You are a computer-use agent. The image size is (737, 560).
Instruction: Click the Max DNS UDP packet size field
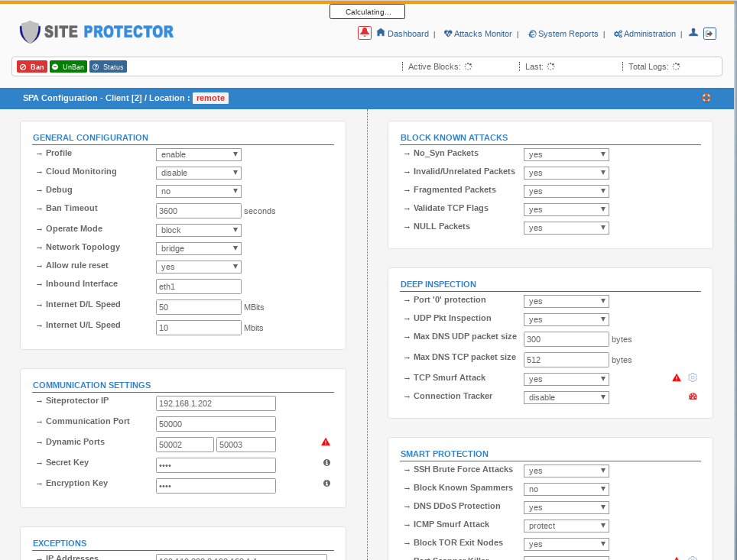(566, 339)
